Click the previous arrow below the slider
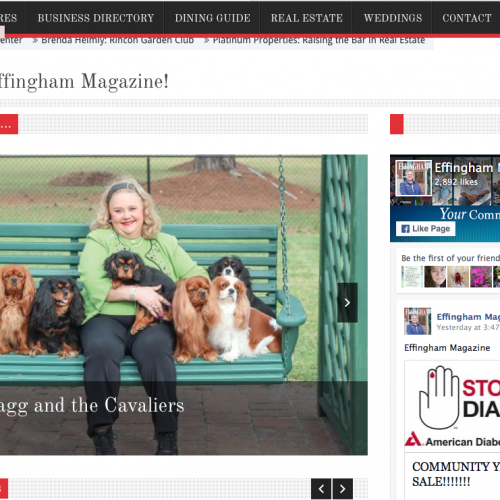 click(321, 489)
